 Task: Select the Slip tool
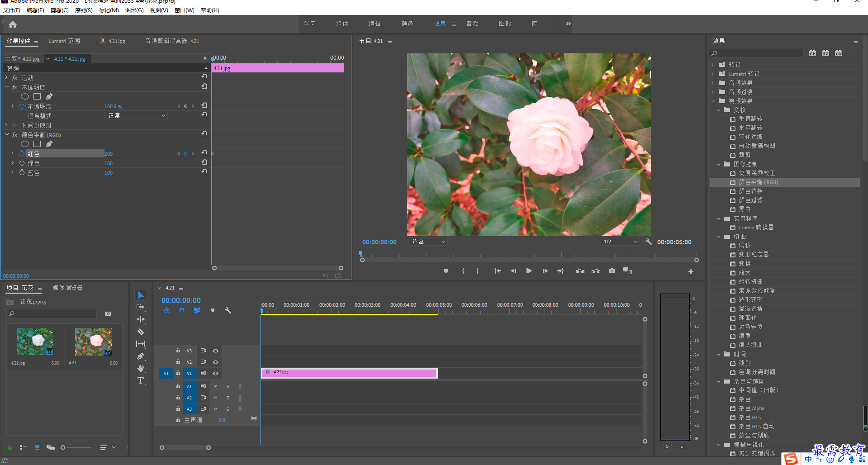[x=141, y=344]
